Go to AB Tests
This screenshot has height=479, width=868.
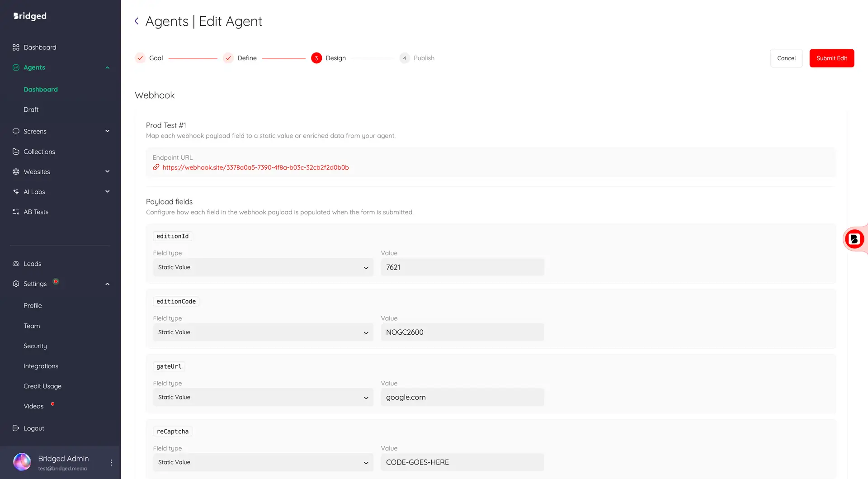pos(36,212)
